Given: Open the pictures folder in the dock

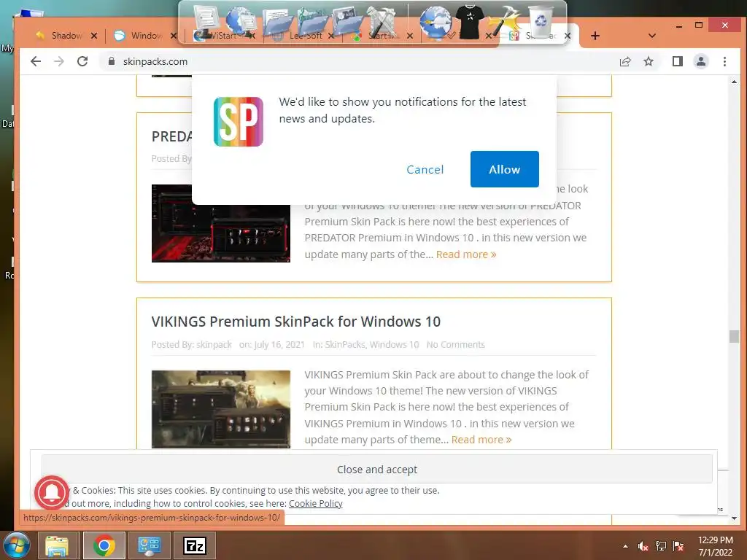Looking at the screenshot, I should click(x=347, y=21).
